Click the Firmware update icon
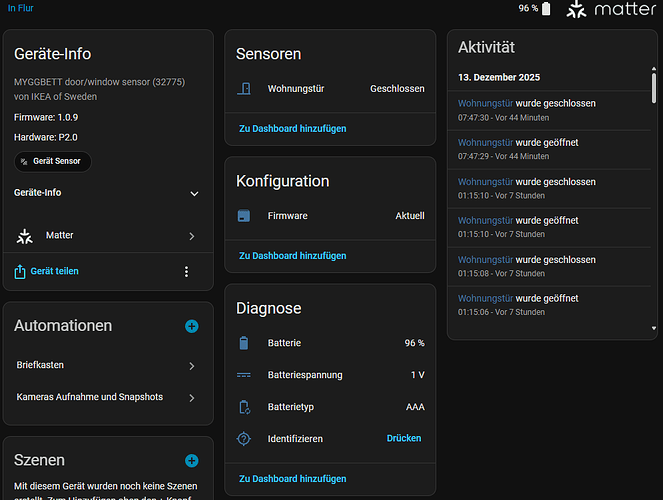 point(244,216)
